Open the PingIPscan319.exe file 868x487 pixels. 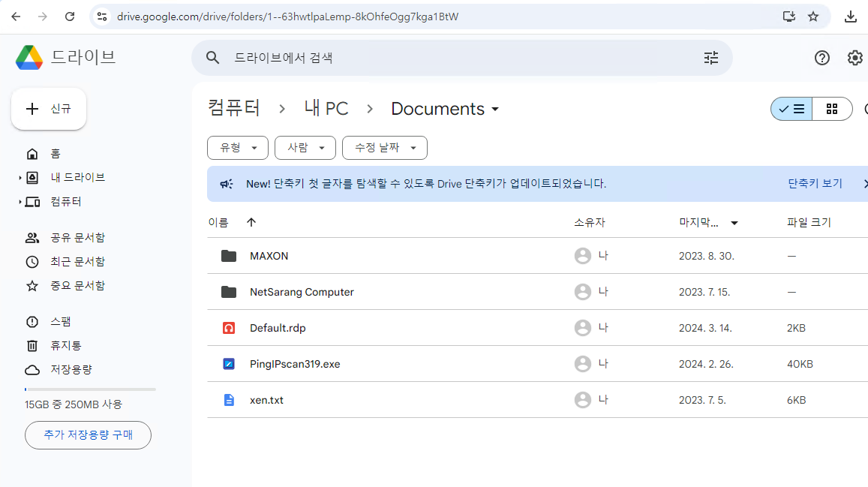pyautogui.click(x=295, y=364)
